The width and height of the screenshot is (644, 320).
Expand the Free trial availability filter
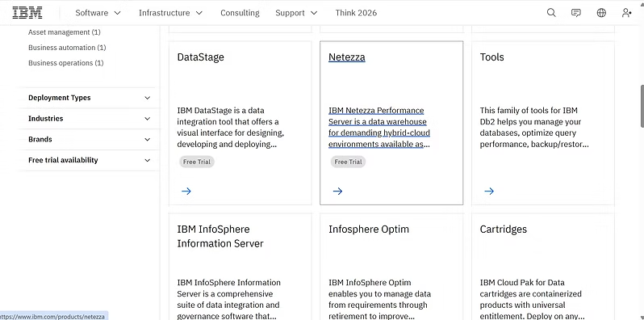89,160
